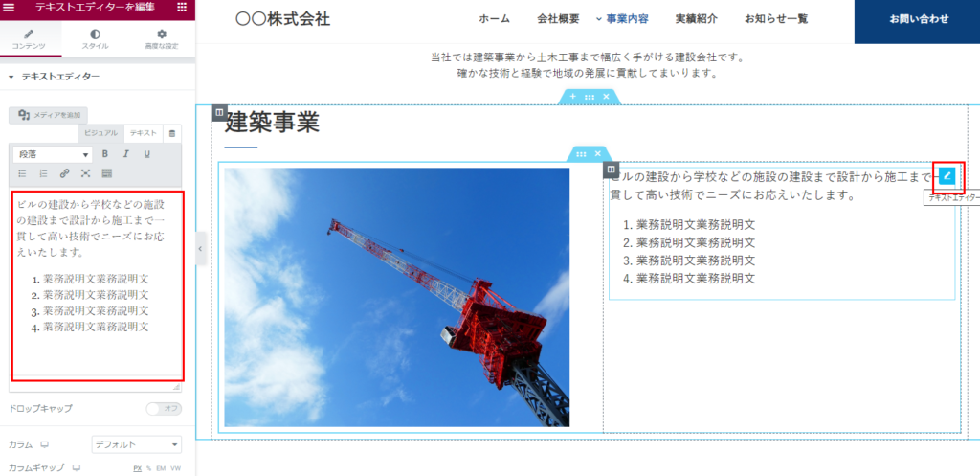The width and height of the screenshot is (980, 476).
Task: Switch to the 高度な設定 tab
Action: (161, 39)
